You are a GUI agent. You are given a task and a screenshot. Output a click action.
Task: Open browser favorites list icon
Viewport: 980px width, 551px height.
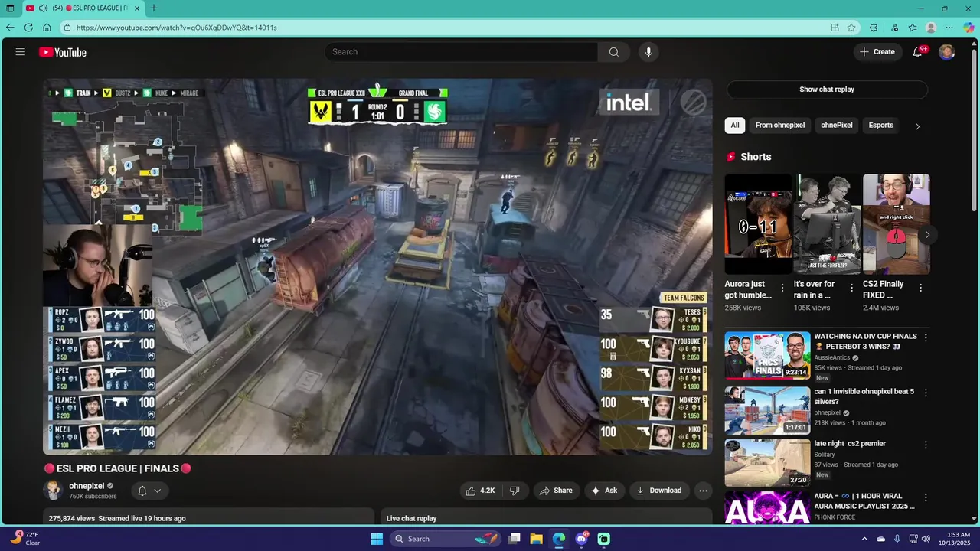[913, 28]
